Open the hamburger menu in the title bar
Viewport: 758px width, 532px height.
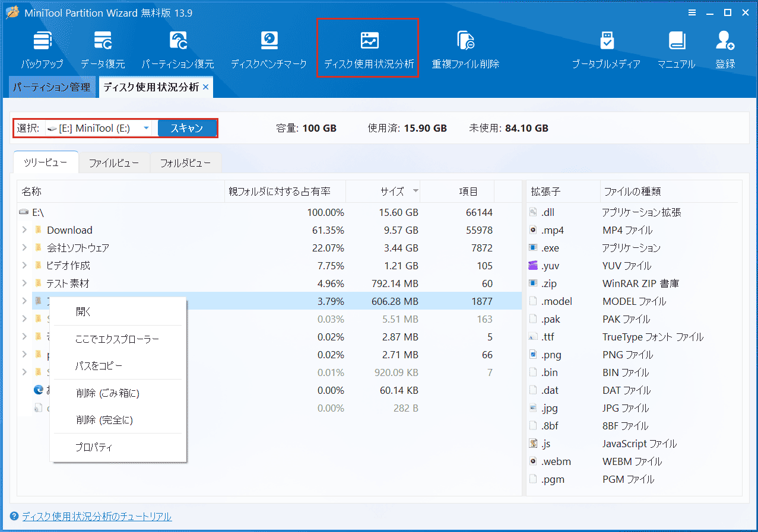point(692,12)
